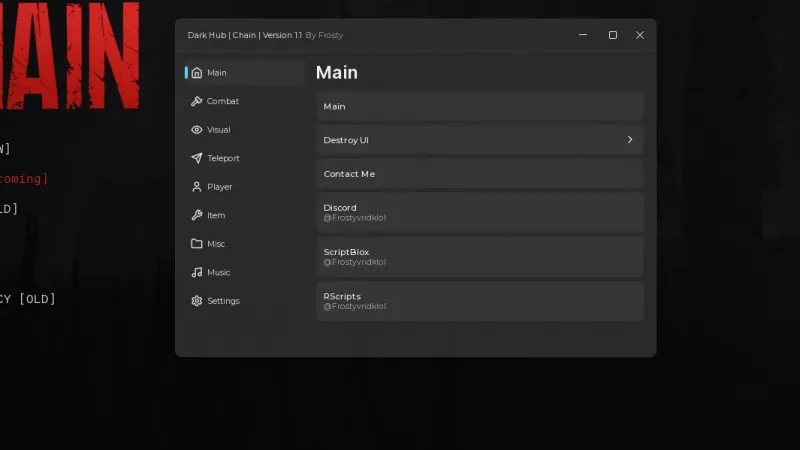Click the Main section row
Viewport: 800px width, 450px height.
click(x=480, y=106)
